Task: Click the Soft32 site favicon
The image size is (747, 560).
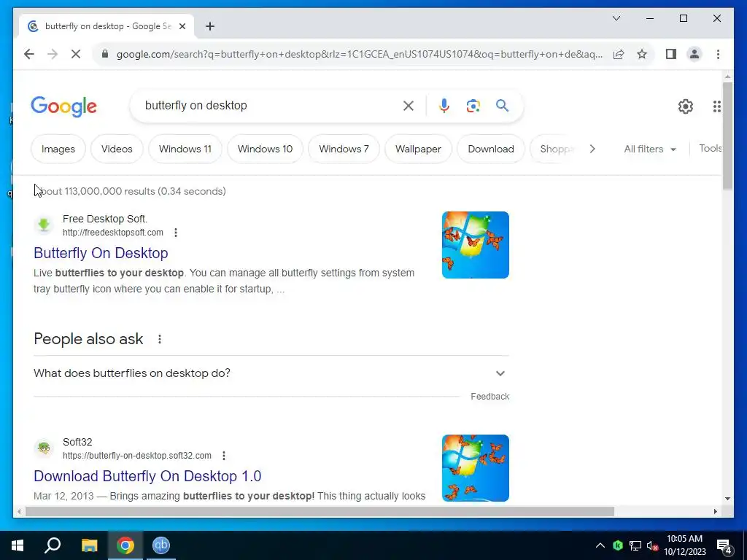Action: tap(44, 448)
